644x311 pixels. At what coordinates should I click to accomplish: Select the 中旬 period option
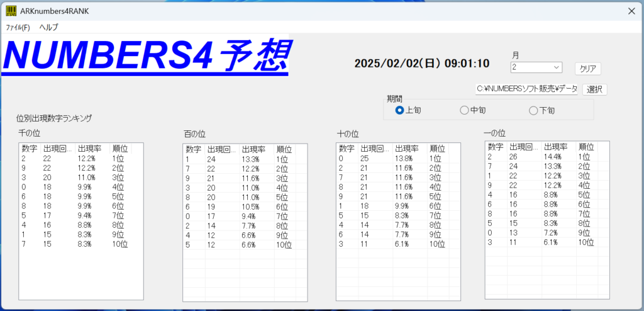[x=465, y=110]
